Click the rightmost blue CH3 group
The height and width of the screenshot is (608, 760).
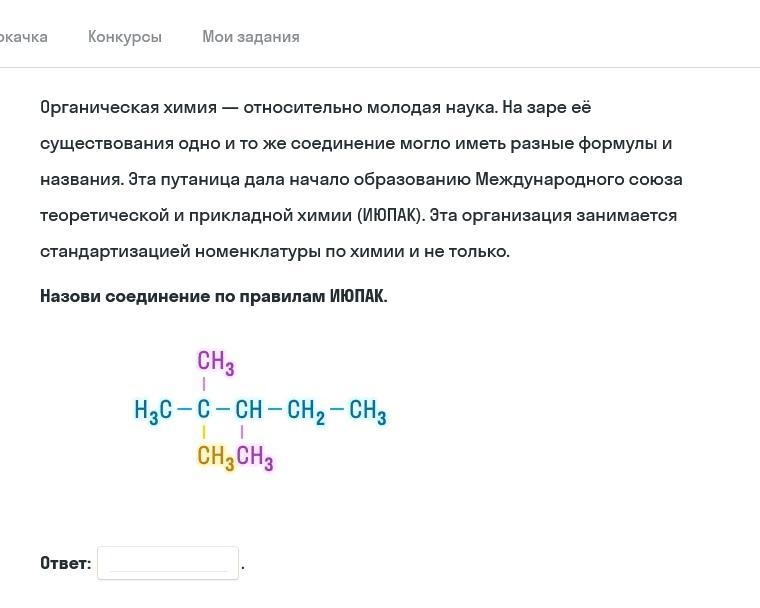point(367,410)
